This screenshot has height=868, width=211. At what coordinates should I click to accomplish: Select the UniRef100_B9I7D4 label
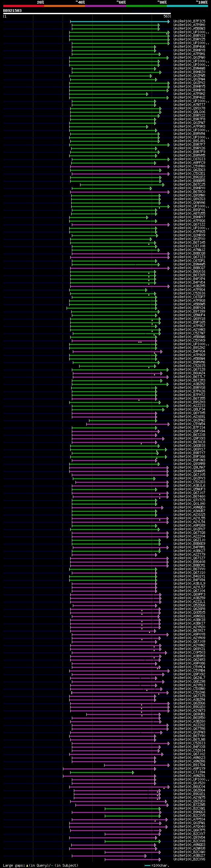tap(190, 765)
